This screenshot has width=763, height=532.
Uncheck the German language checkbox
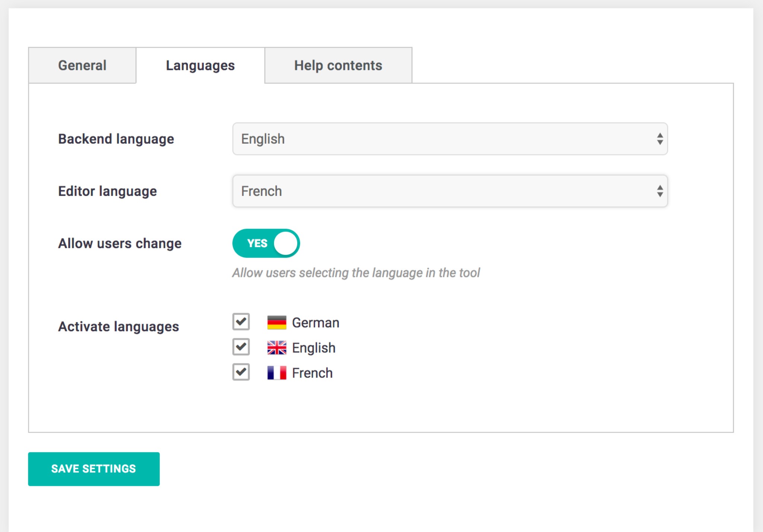coord(241,322)
